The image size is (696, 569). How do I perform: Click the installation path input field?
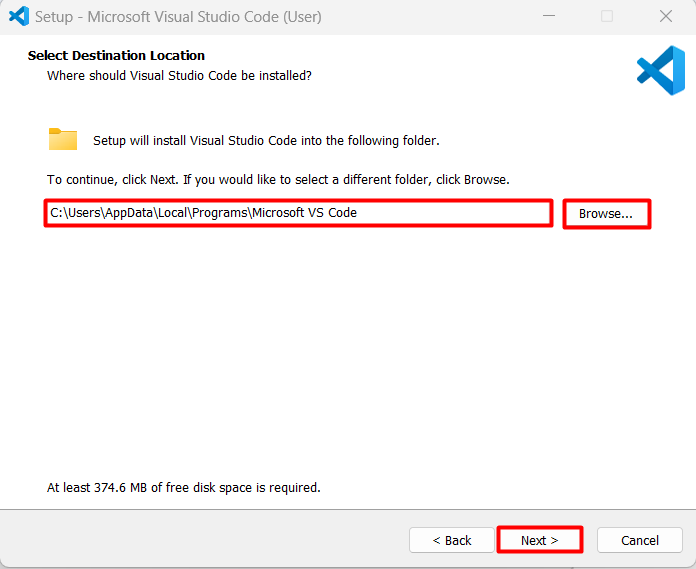tap(298, 213)
